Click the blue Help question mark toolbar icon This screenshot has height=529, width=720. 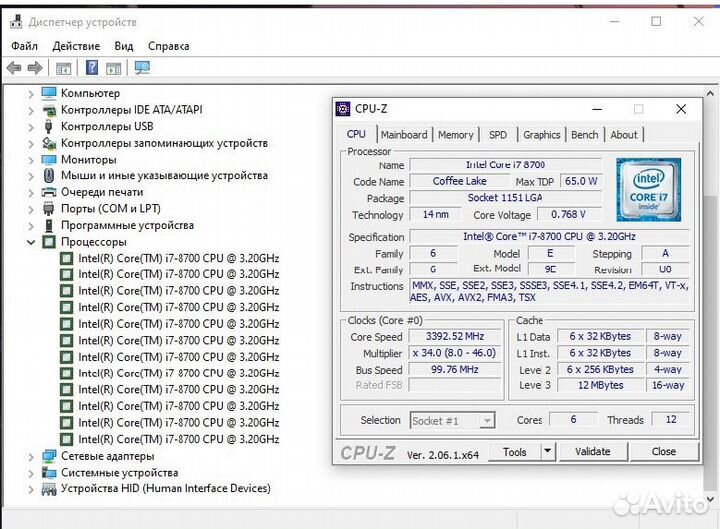pos(92,68)
